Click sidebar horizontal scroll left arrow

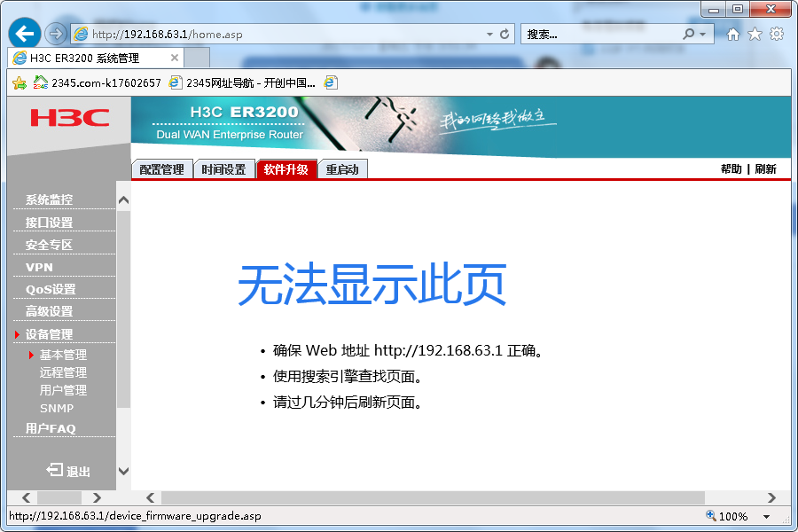tap(26, 497)
